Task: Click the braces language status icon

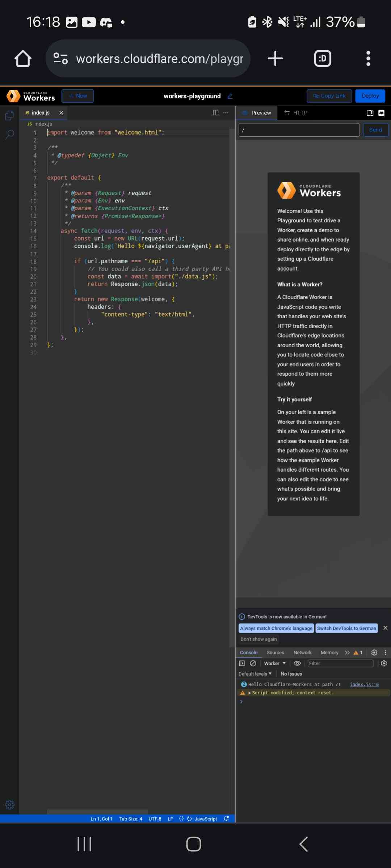Action: pos(181,818)
